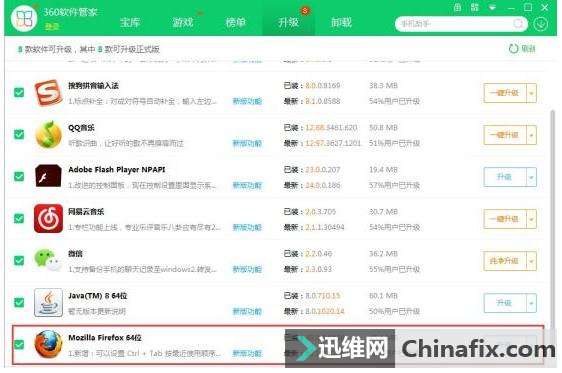
Task: Click the refresh icon next to 刷新
Action: click(x=513, y=48)
